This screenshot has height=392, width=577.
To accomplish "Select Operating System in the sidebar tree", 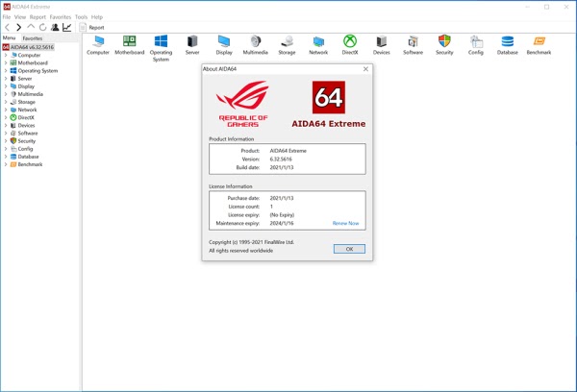I will point(38,70).
